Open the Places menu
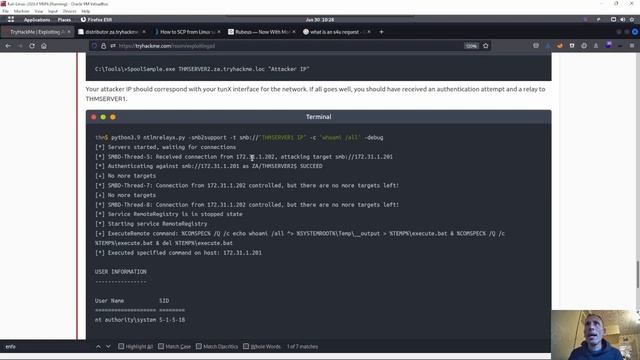This screenshot has width=640, height=360. (64, 20)
